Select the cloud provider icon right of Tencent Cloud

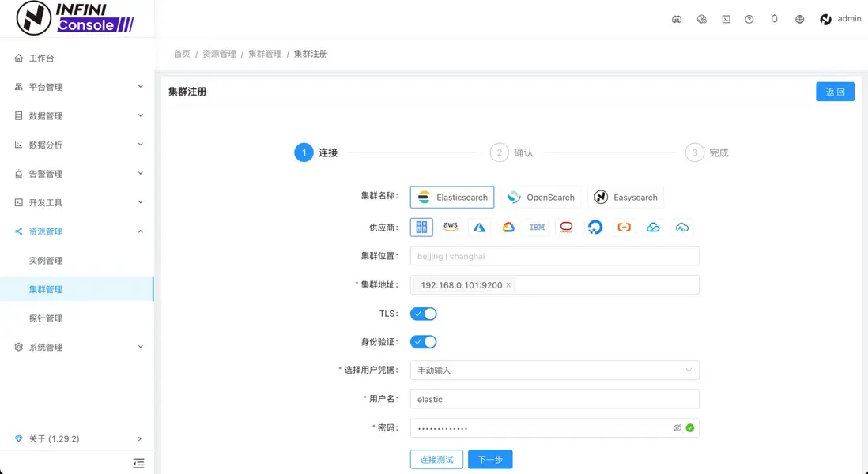point(682,228)
